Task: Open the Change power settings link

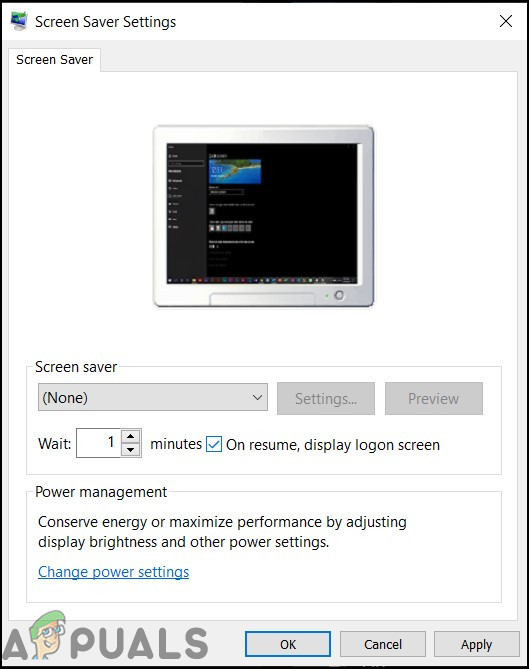Action: tap(113, 572)
